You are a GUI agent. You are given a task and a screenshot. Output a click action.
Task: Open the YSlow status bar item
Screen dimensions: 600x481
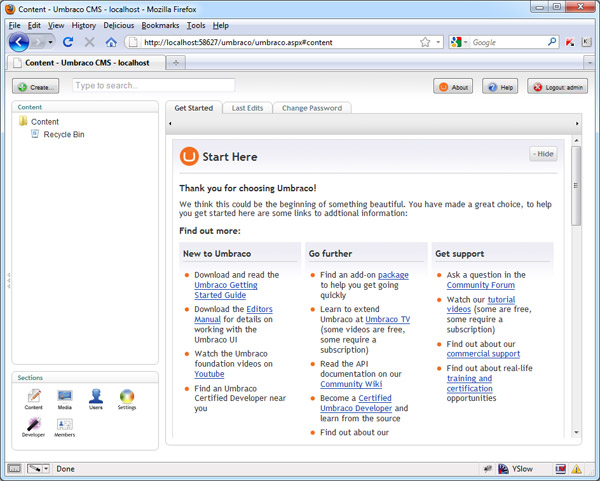tap(516, 469)
